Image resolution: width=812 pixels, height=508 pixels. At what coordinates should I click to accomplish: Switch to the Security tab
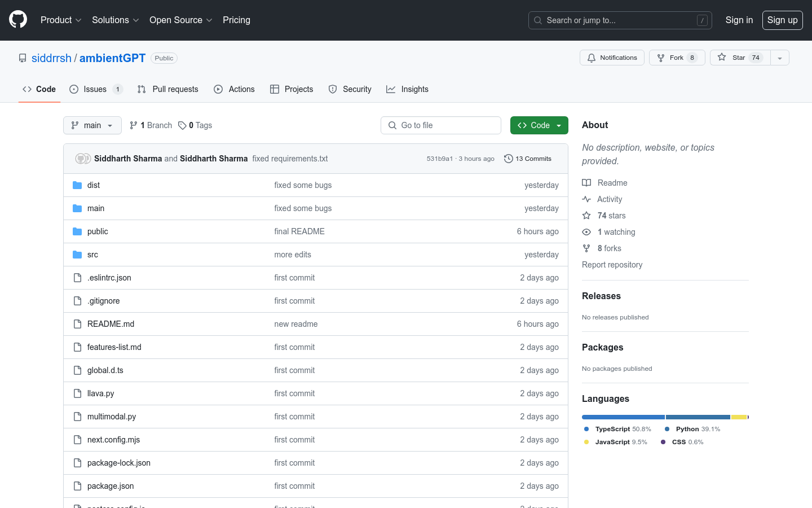click(350, 89)
